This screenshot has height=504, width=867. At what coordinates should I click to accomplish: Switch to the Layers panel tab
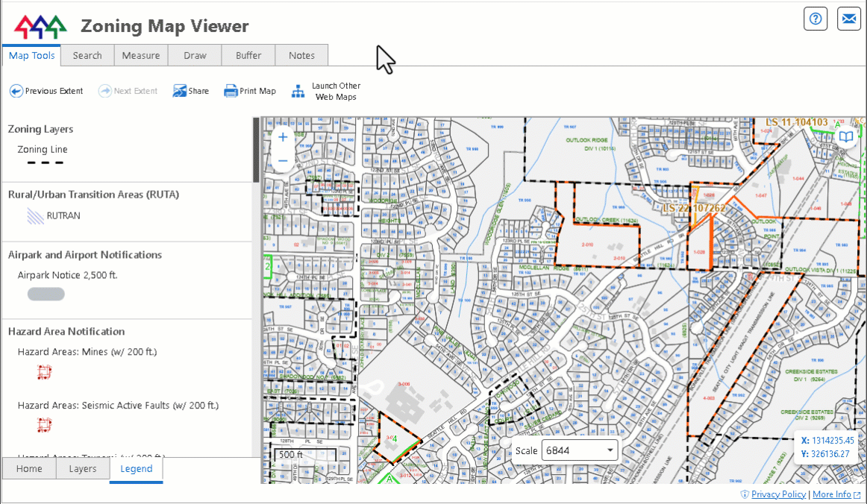click(83, 469)
